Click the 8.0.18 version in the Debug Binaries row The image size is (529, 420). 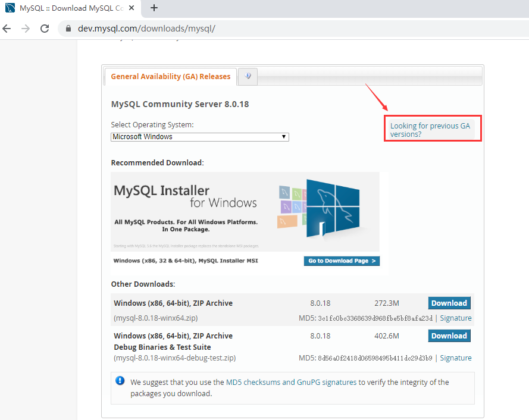coord(320,336)
